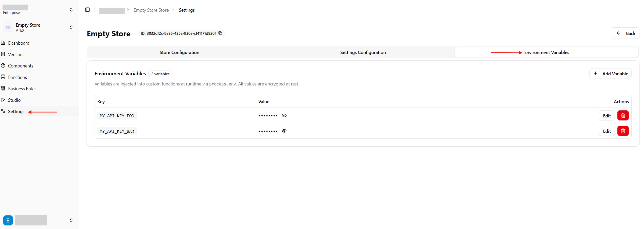
Task: Expand the Enterprise organization switcher
Action: click(x=71, y=10)
